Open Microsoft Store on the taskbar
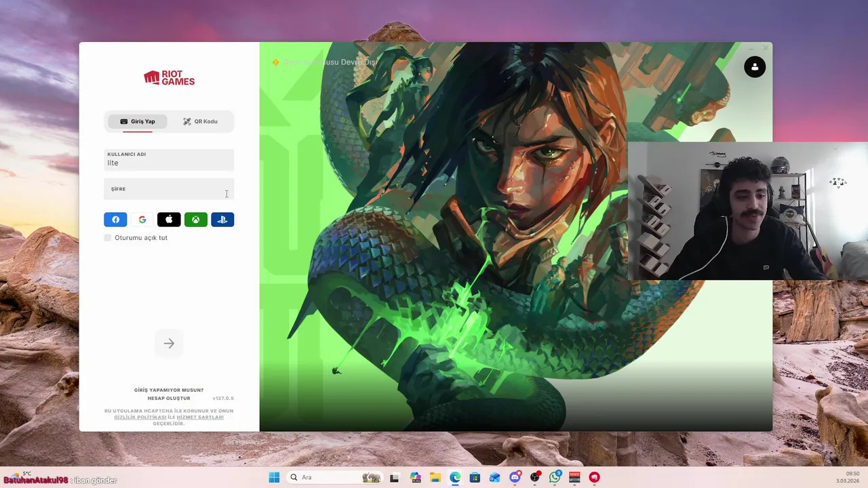The width and height of the screenshot is (868, 488). coord(475,477)
